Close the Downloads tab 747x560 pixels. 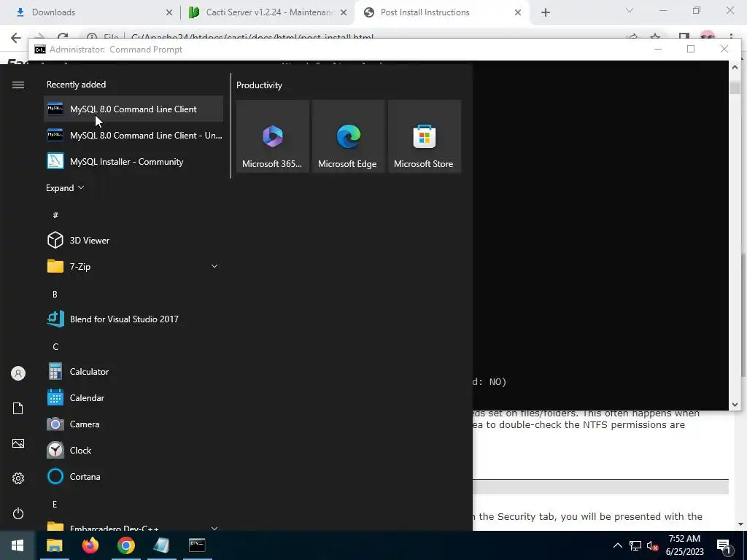169,12
